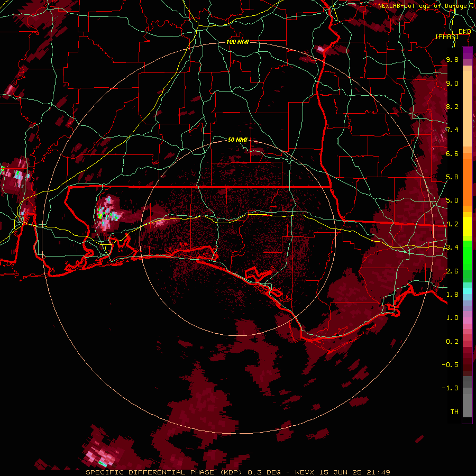Click the 4.2 scale value
Screen dimensions: 476x476
pyautogui.click(x=452, y=224)
